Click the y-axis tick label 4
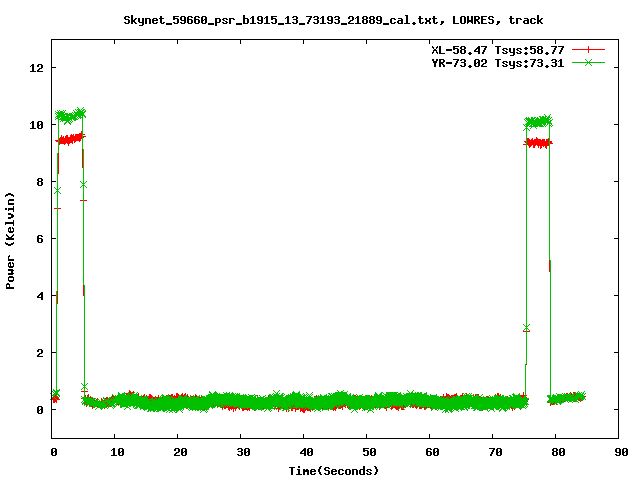This screenshot has width=640, height=480. coord(40,296)
